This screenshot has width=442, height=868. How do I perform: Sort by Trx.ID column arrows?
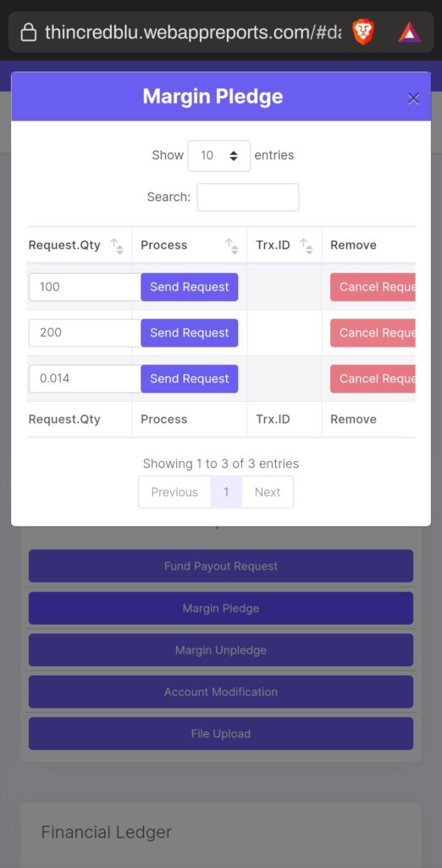(x=306, y=246)
